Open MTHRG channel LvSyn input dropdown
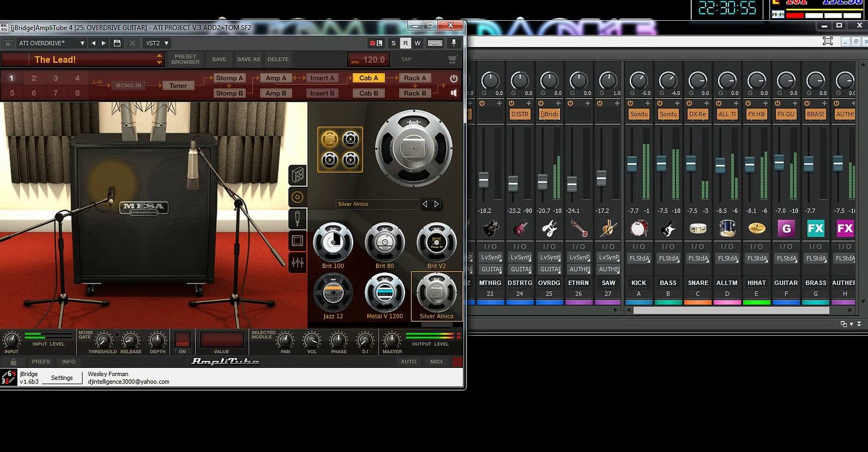This screenshot has height=452, width=868. coord(491,257)
